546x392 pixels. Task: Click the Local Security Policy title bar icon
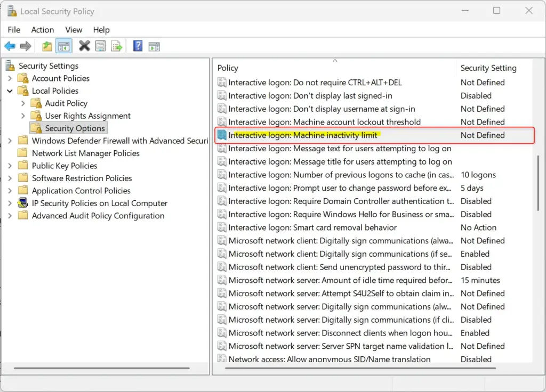[12, 11]
